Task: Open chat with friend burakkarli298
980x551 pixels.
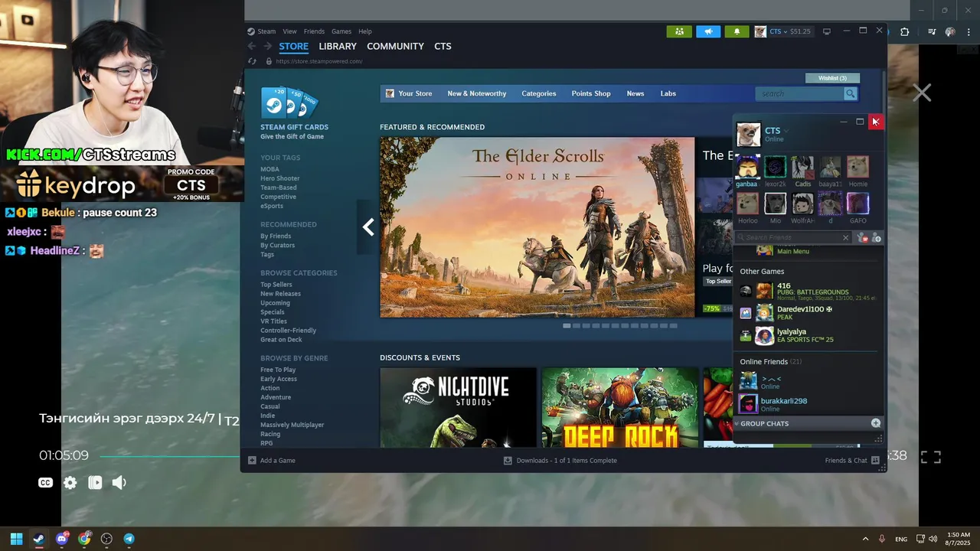Action: (808, 404)
